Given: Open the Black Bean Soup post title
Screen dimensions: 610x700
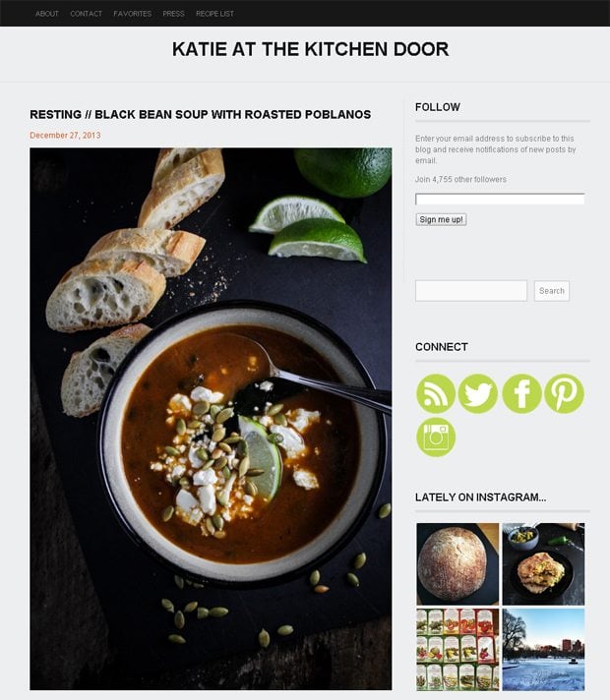Looking at the screenshot, I should click(x=200, y=114).
